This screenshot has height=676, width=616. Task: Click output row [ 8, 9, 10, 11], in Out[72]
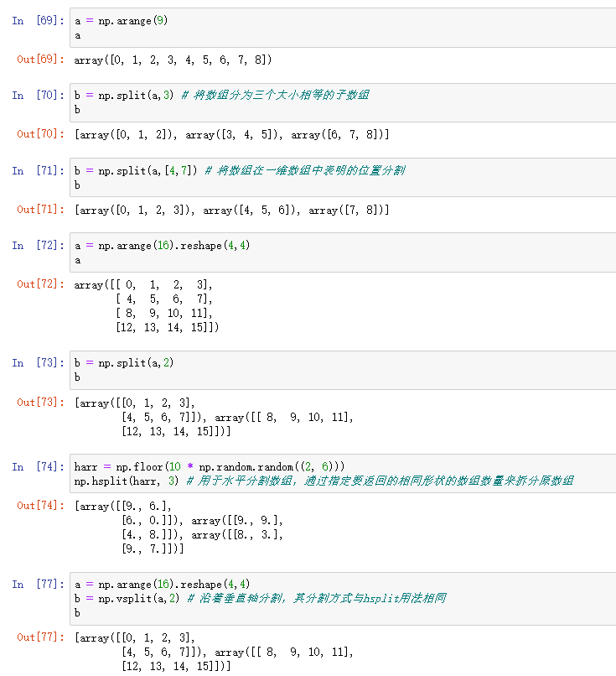click(164, 314)
